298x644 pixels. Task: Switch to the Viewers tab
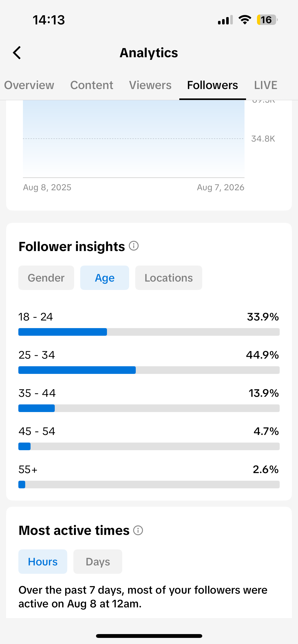(x=150, y=85)
